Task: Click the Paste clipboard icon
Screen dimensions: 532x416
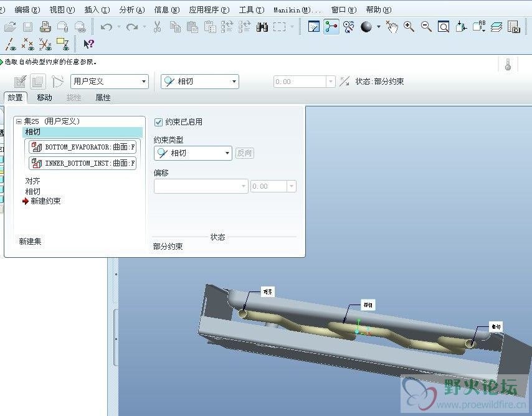Action: click(x=192, y=27)
